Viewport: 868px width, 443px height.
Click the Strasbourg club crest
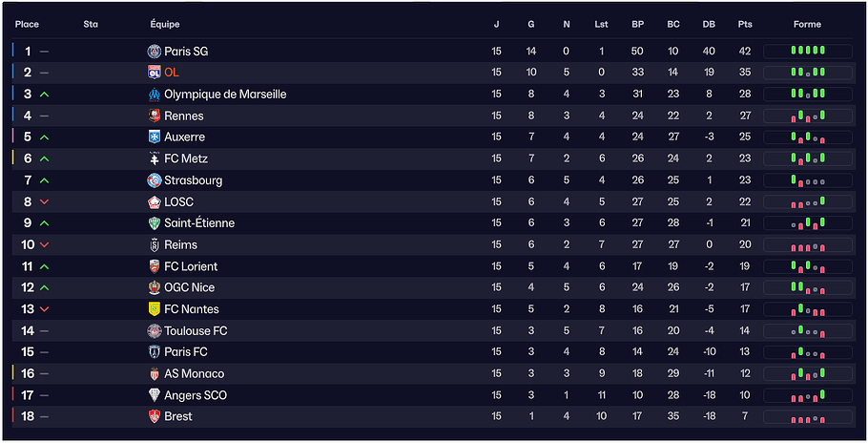coord(155,180)
